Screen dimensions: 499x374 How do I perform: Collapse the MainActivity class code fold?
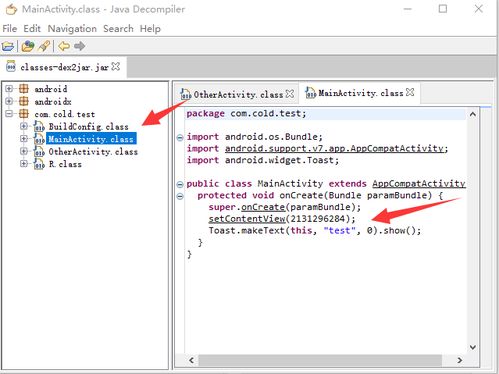pyautogui.click(x=180, y=184)
